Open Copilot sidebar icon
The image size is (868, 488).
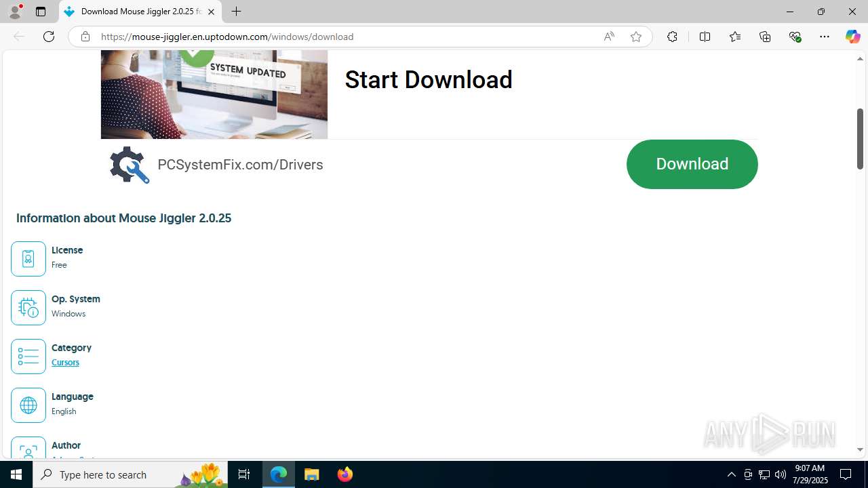pos(852,37)
